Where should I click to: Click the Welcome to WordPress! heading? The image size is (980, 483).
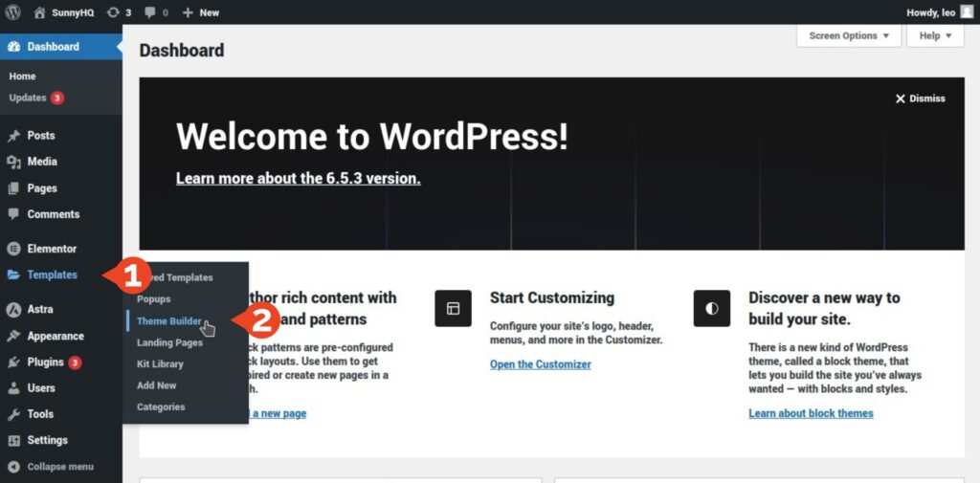[372, 136]
